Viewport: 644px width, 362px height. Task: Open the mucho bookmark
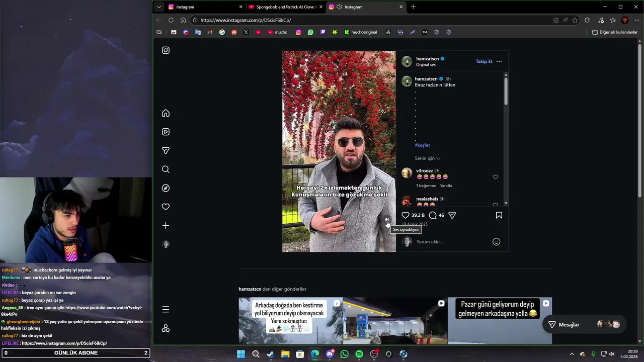click(278, 32)
